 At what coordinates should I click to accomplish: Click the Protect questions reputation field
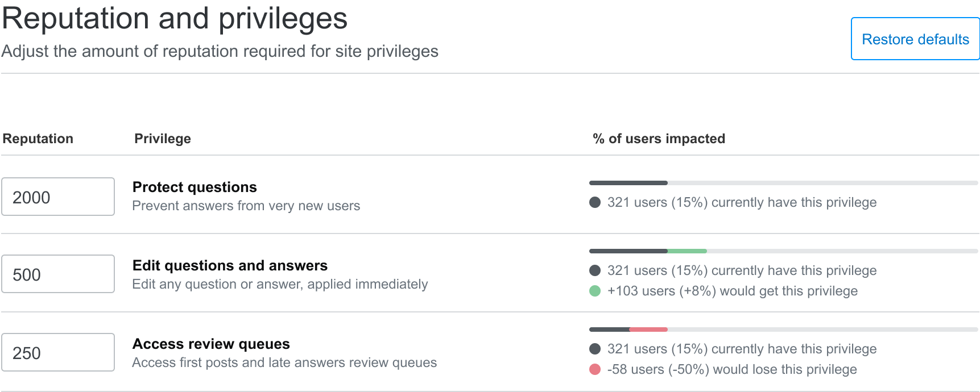click(58, 197)
